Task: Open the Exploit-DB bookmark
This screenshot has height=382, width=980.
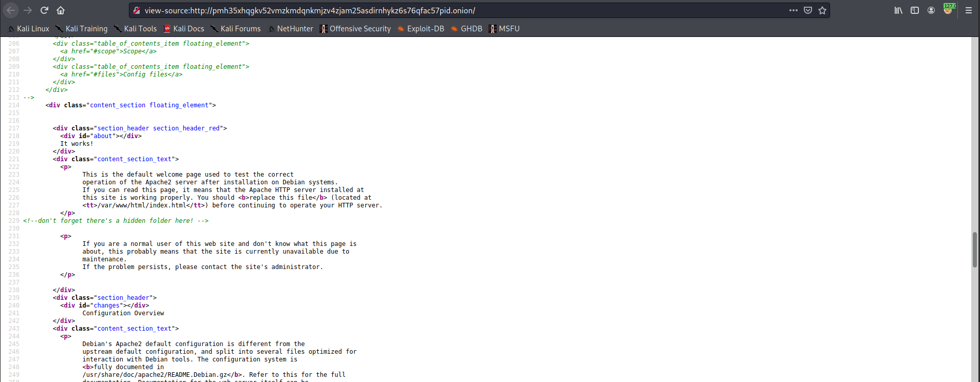Action: [421, 29]
